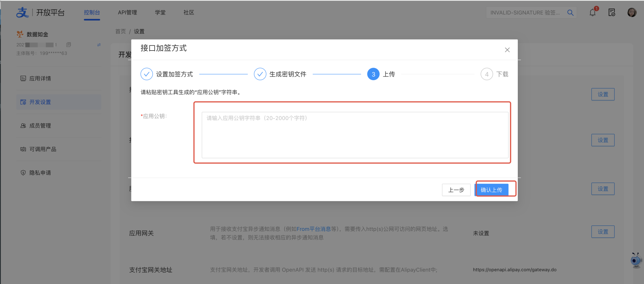This screenshot has height=284, width=644.
Task: Copy the app ID using copy icon
Action: 69,45
